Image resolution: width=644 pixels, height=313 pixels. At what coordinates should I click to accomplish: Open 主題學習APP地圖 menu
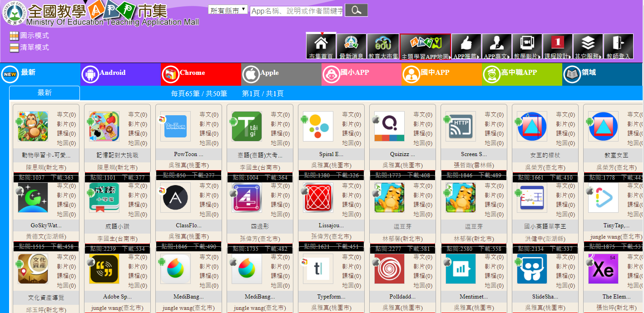[x=426, y=47]
